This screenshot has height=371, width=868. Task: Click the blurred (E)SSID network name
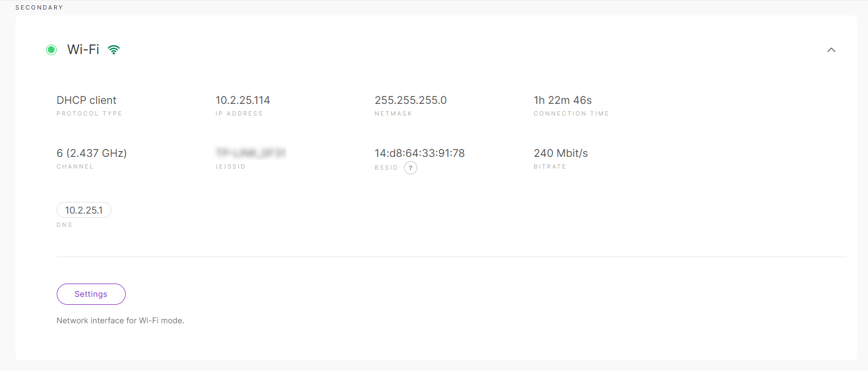[251, 153]
